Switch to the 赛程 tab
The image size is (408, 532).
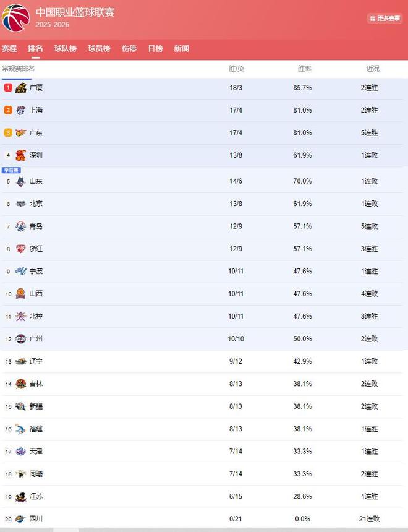tap(9, 48)
